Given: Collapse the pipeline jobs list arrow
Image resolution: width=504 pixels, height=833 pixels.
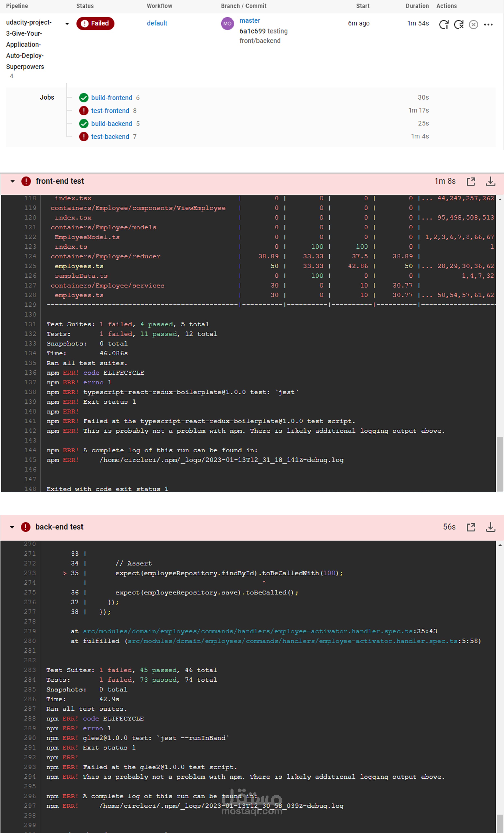Looking at the screenshot, I should coord(67,24).
